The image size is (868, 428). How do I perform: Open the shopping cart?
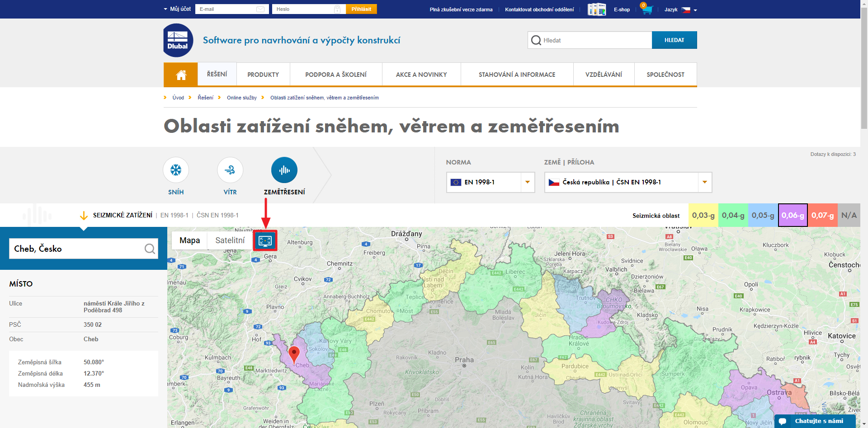click(x=646, y=9)
